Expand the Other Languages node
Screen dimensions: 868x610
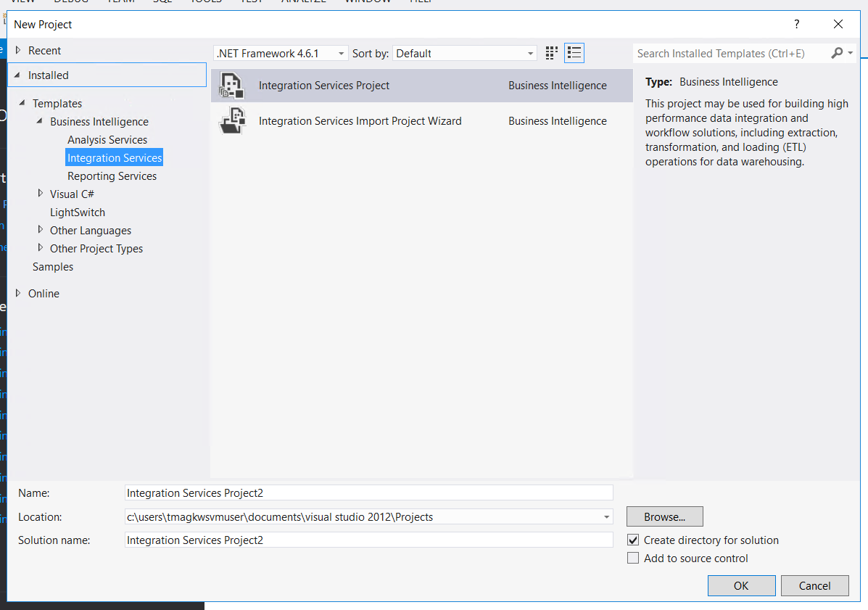(40, 230)
